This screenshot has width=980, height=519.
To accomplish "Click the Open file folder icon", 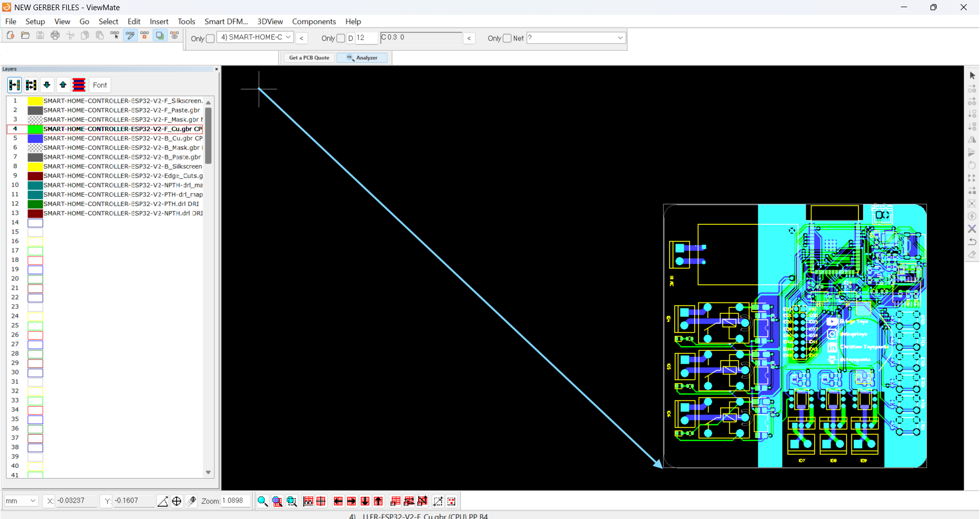I will pyautogui.click(x=25, y=35).
